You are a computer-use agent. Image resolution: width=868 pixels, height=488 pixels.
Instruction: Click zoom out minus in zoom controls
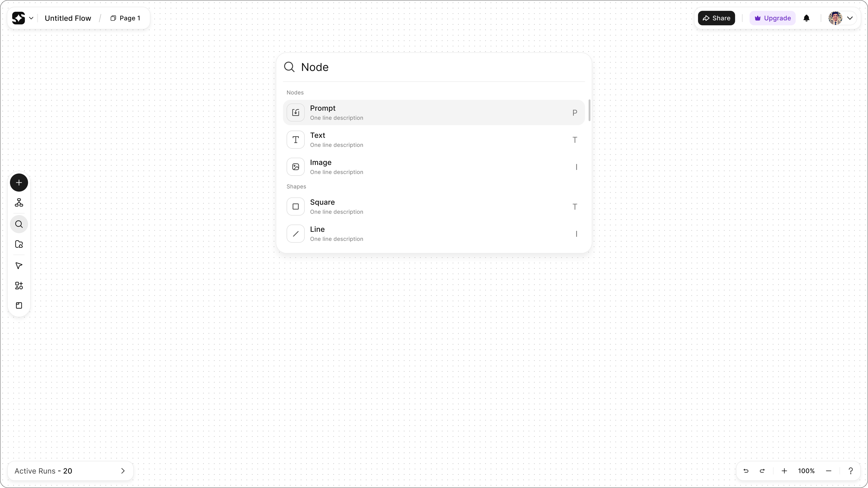coord(829,470)
